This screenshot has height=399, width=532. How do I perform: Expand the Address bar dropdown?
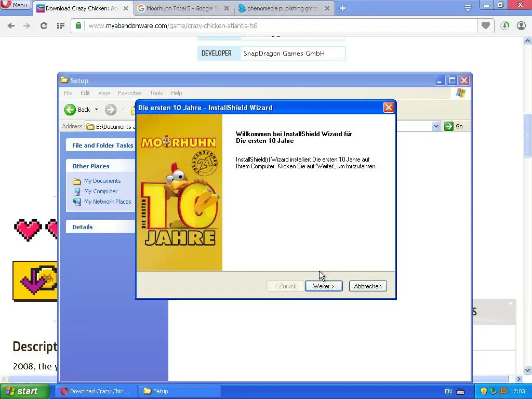436,127
